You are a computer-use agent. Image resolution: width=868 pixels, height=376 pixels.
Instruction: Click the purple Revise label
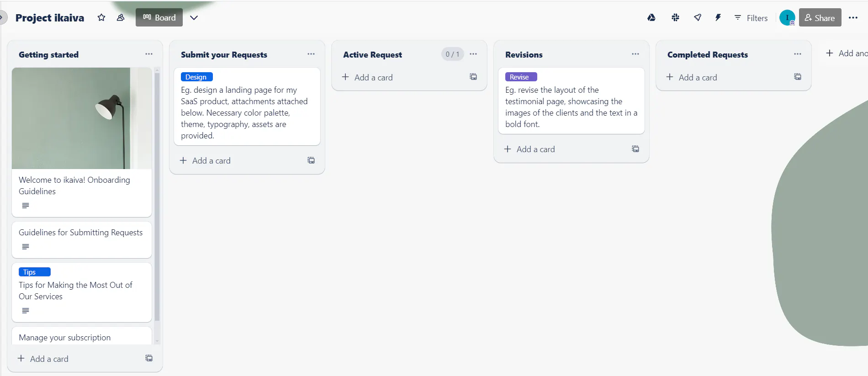click(521, 77)
